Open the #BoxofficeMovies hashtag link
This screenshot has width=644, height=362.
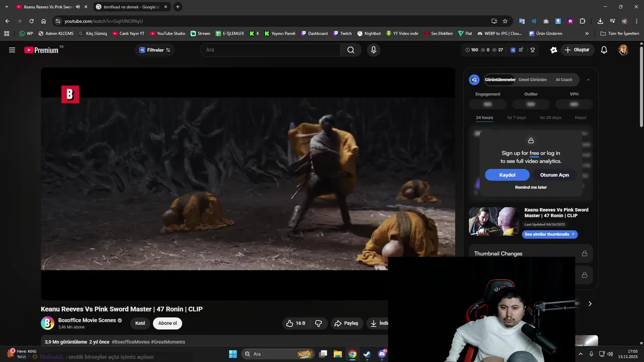coord(131,342)
